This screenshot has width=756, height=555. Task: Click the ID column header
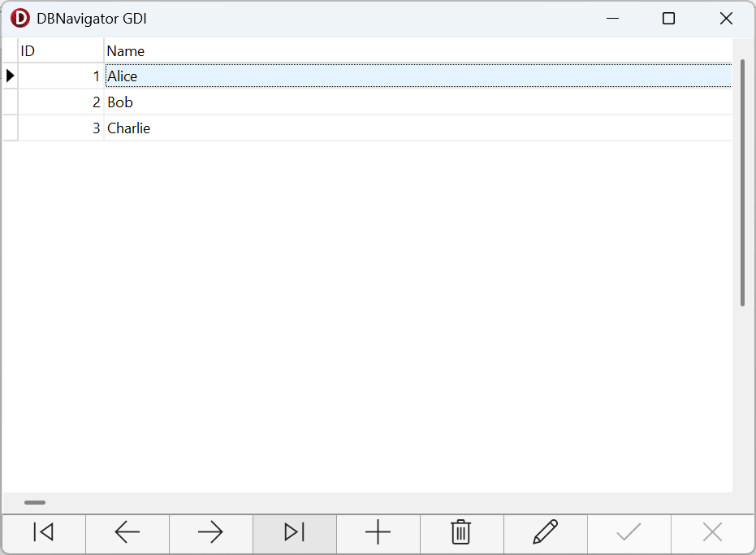tap(61, 50)
